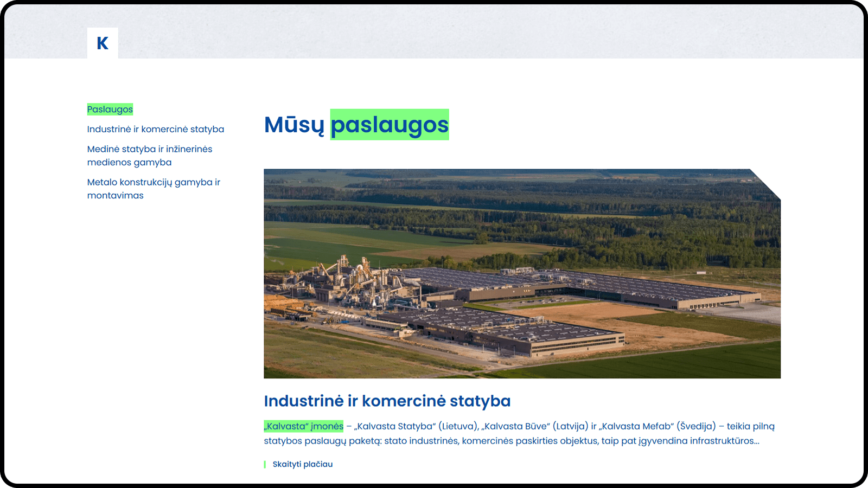
Task: Click the Mūsų paslaugos page heading
Action: (356, 125)
